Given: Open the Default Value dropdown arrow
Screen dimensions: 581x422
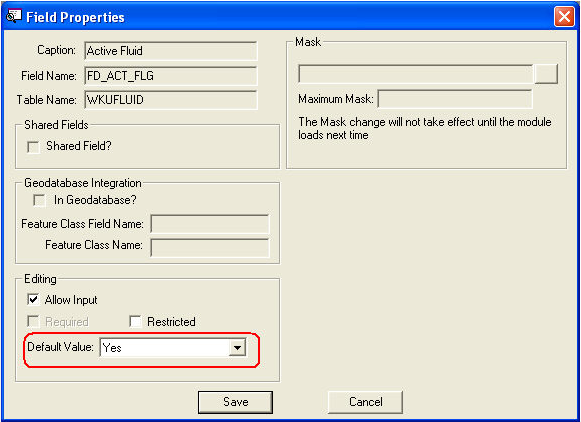Looking at the screenshot, I should 237,348.
